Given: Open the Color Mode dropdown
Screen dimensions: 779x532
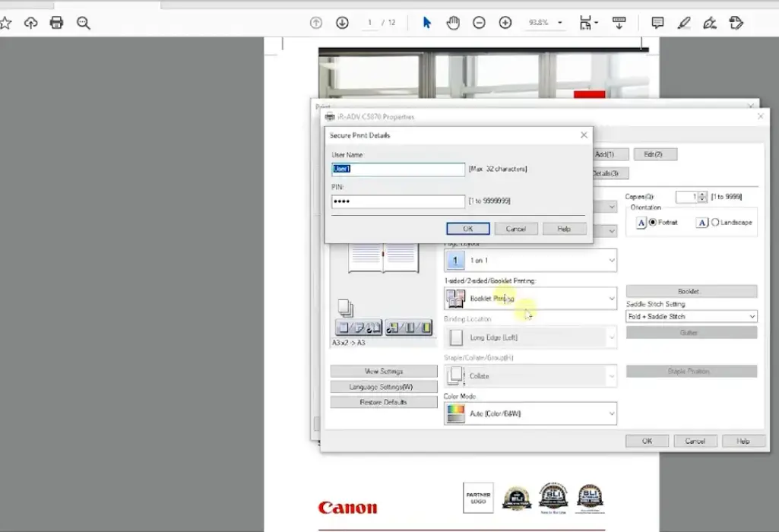Looking at the screenshot, I should (530, 413).
